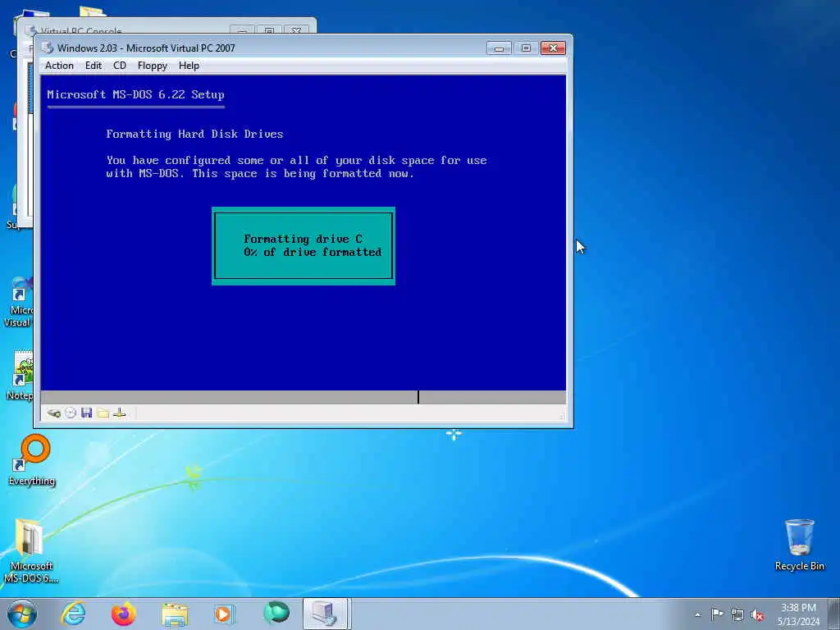Click the network adapter status icon
Viewport: 840px width, 630px height.
(120, 413)
